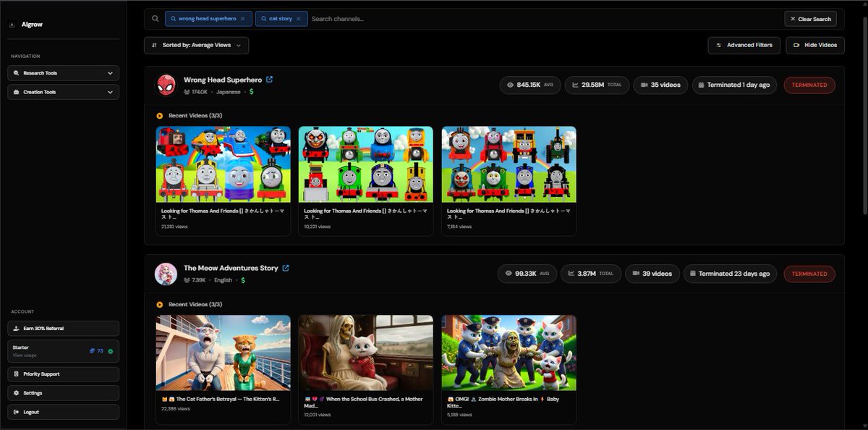Click the '22,386 views' text
Viewport: 868px width, 430px height.
176,408
